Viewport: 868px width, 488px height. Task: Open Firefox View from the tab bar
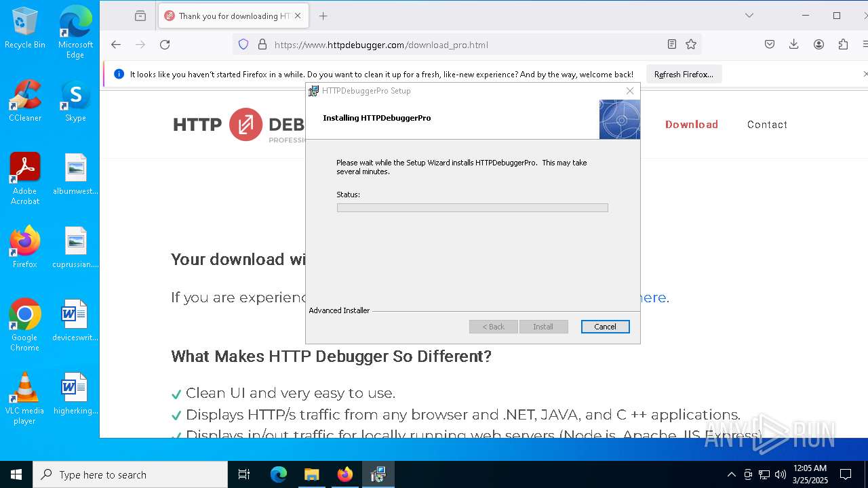tap(140, 16)
